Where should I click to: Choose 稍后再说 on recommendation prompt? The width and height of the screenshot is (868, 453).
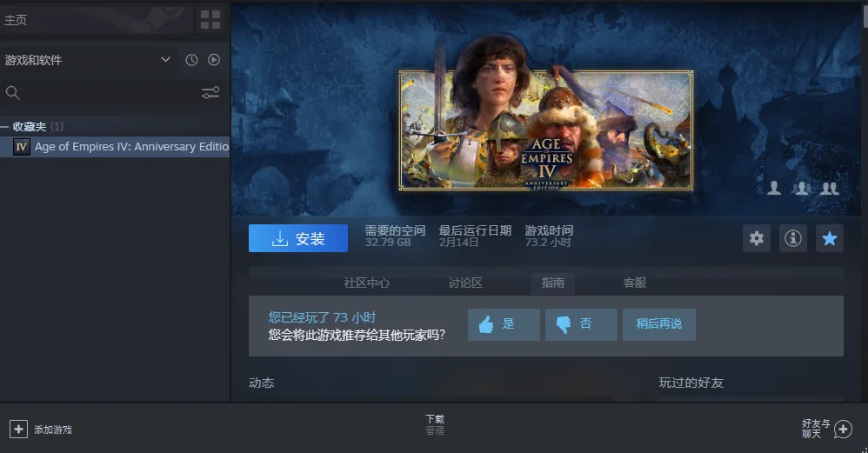click(658, 324)
